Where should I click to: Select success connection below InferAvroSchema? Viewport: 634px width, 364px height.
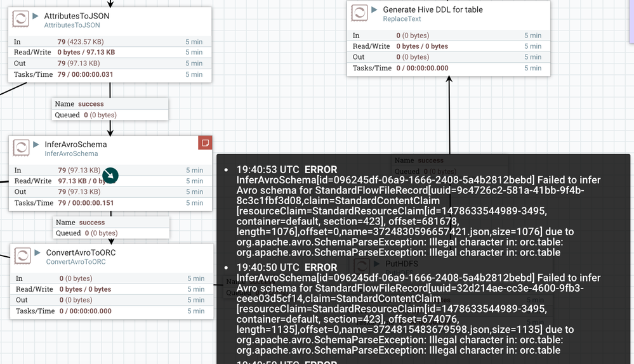(x=111, y=228)
